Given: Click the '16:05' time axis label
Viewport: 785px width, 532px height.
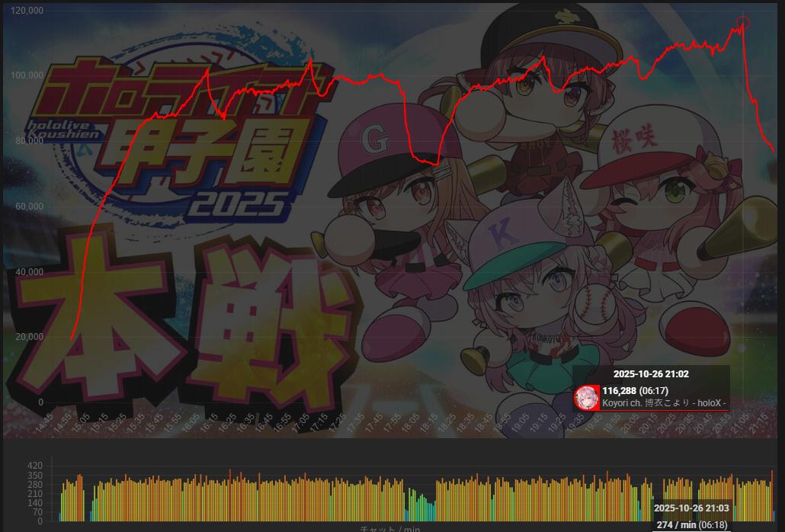Looking at the screenshot, I should tap(191, 423).
